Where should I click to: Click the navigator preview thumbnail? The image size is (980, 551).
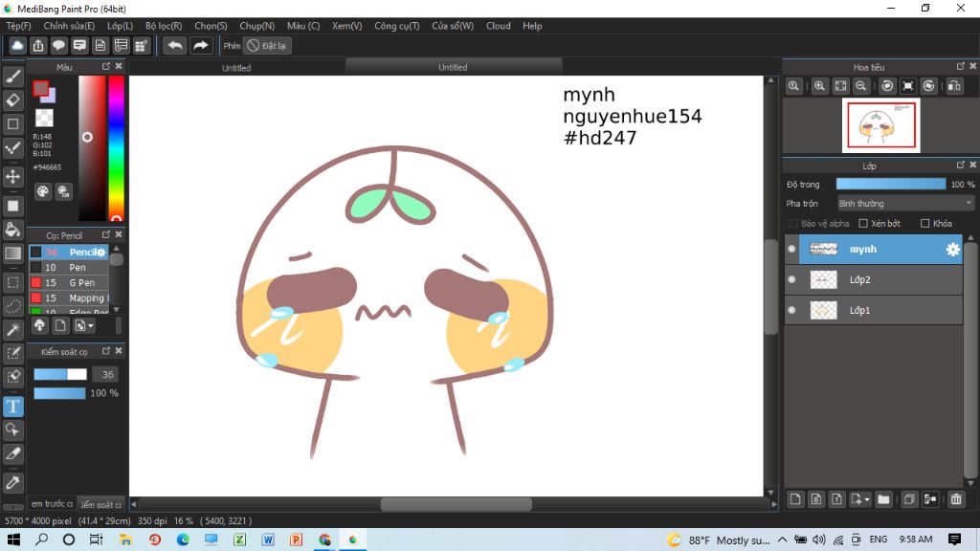click(x=881, y=125)
